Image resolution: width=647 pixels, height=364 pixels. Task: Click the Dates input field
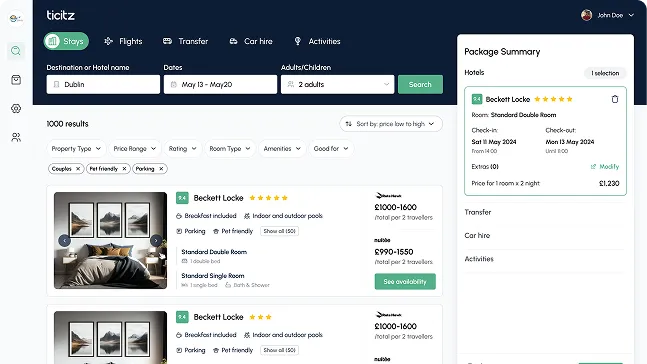point(220,85)
